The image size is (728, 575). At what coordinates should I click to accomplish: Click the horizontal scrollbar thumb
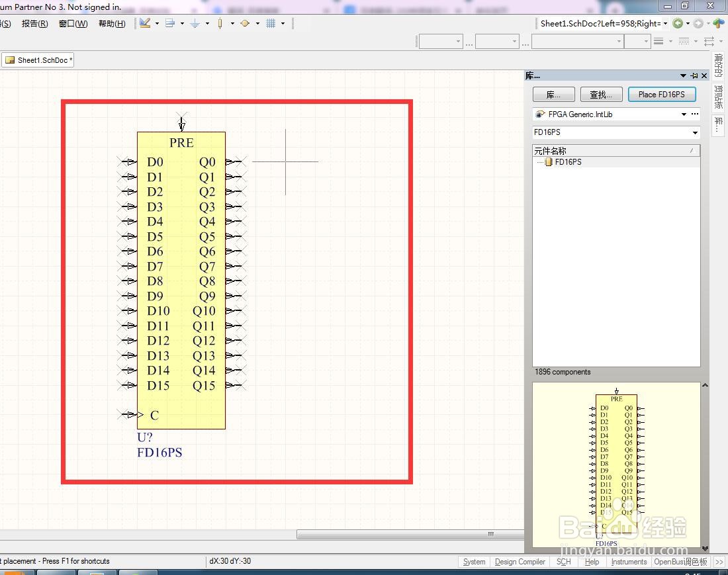tap(410, 535)
